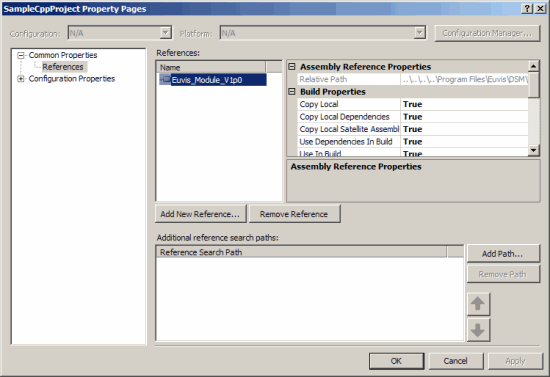Image resolution: width=550 pixels, height=377 pixels.
Task: Open the Platform dropdown
Action: tap(420, 33)
